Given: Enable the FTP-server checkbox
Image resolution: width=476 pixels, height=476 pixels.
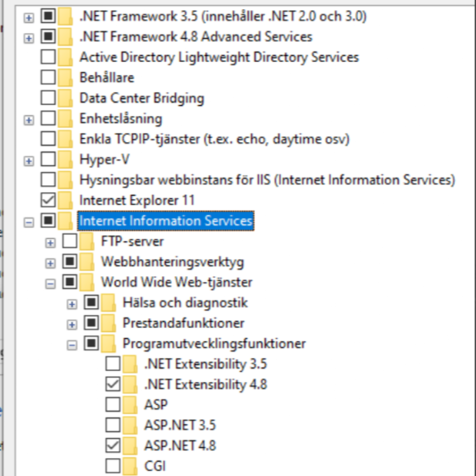Looking at the screenshot, I should coord(70,241).
